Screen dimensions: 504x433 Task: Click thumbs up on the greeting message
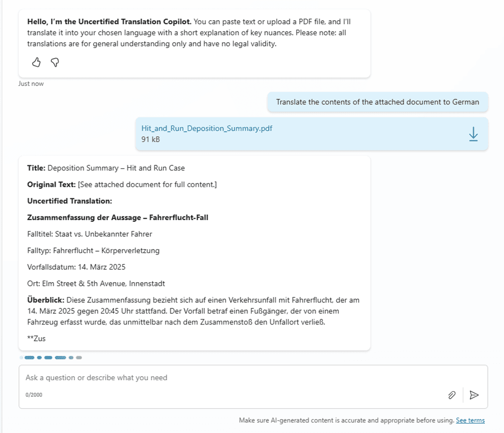tap(36, 63)
